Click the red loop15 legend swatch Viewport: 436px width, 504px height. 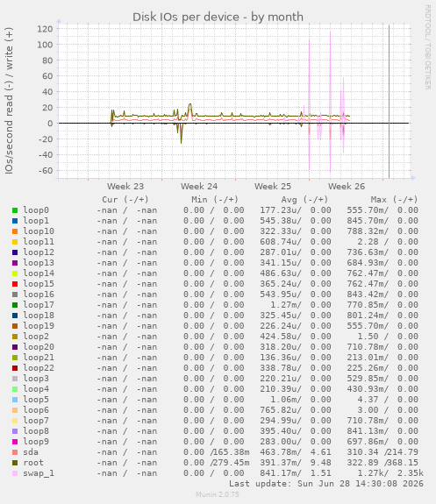[15, 284]
